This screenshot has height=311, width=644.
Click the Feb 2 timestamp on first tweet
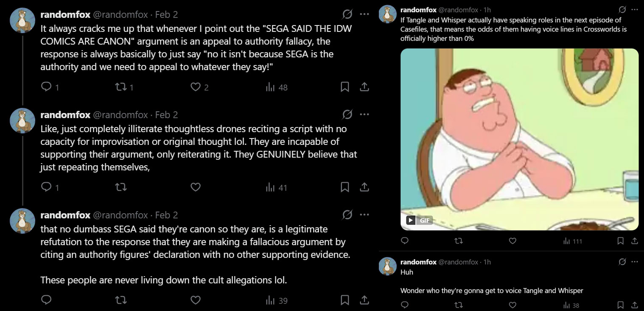point(166,14)
